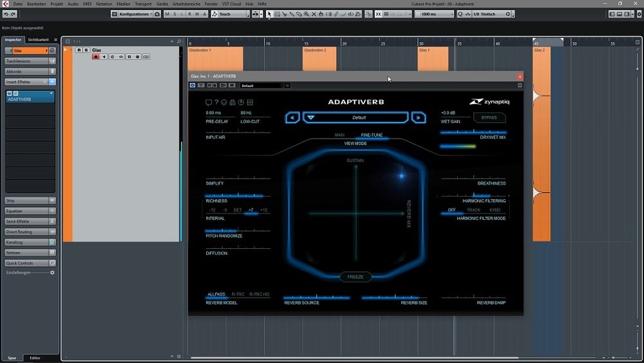644x363 pixels.
Task: Click the Inspector Glas edit channel icon
Action: click(52, 50)
